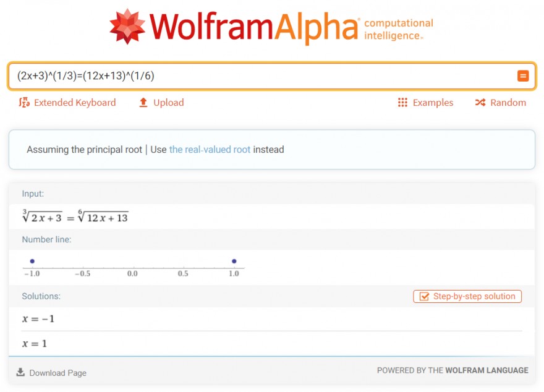The width and height of the screenshot is (544, 392).
Task: Click the Solutions: section label
Action: (41, 296)
